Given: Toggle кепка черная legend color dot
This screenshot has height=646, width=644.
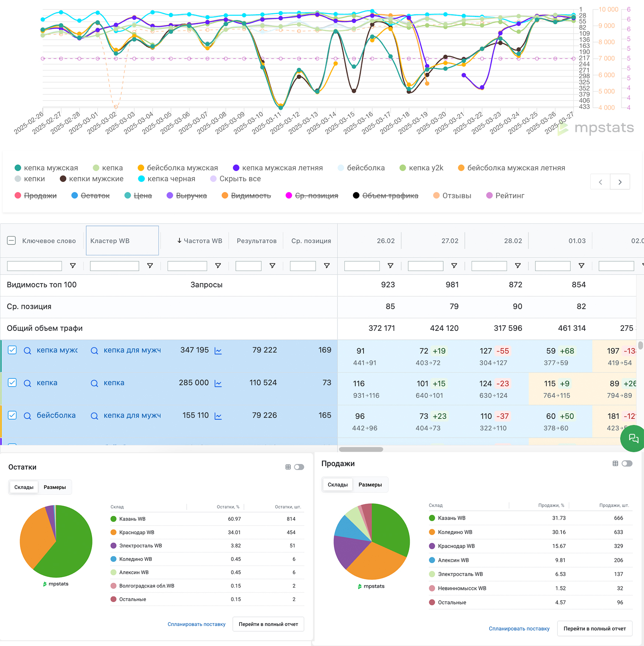Looking at the screenshot, I should point(141,179).
